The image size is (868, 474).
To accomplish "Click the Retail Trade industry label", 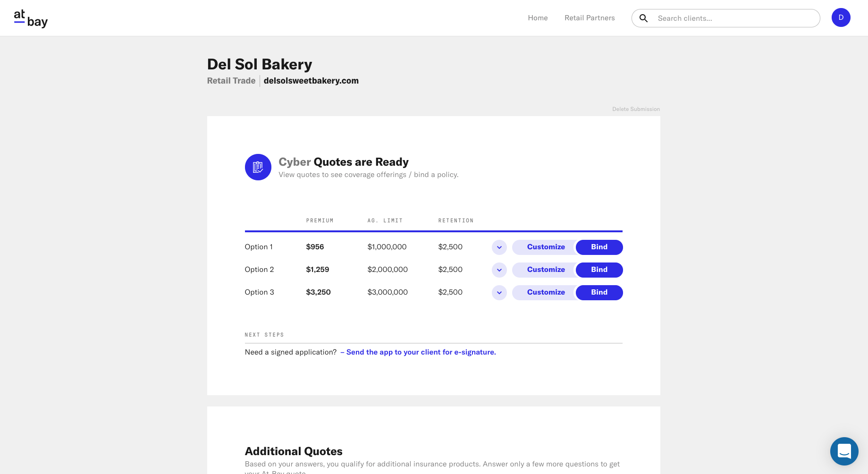I will [x=231, y=81].
